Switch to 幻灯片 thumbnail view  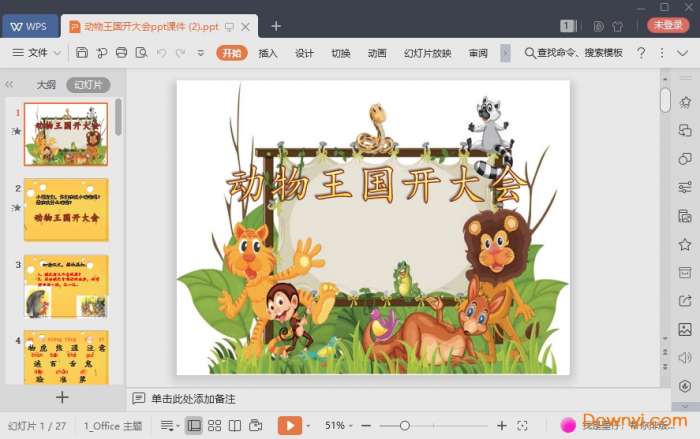pos(88,85)
